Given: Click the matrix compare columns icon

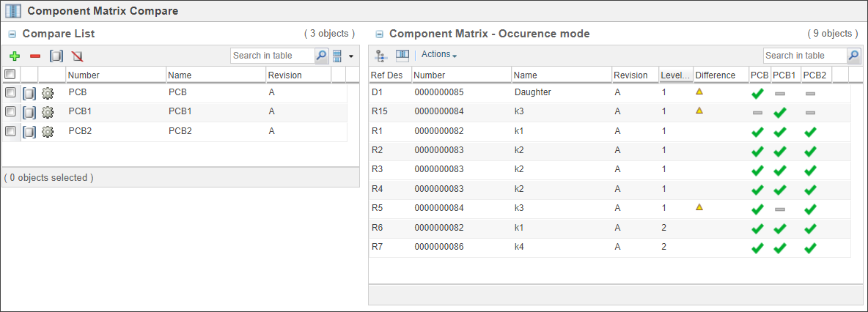Looking at the screenshot, I should (x=402, y=56).
